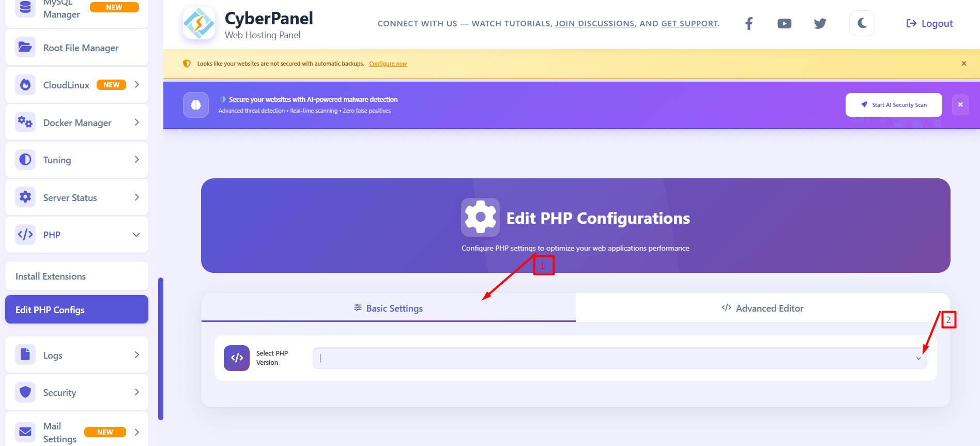Click the Docker Manager gears icon

[x=25, y=122]
